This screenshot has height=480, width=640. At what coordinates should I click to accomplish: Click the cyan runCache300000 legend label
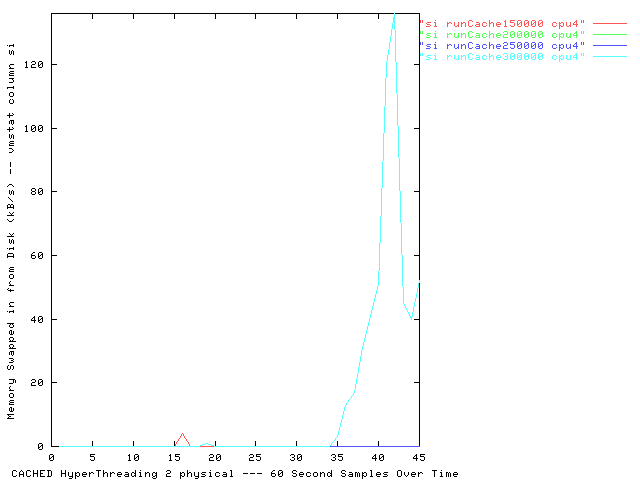pyautogui.click(x=502, y=57)
